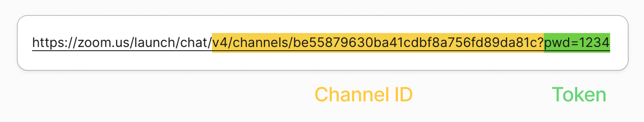The height and width of the screenshot is (122, 644).
Task: Click the green-highlighted pwd=1234 segment
Action: point(577,43)
